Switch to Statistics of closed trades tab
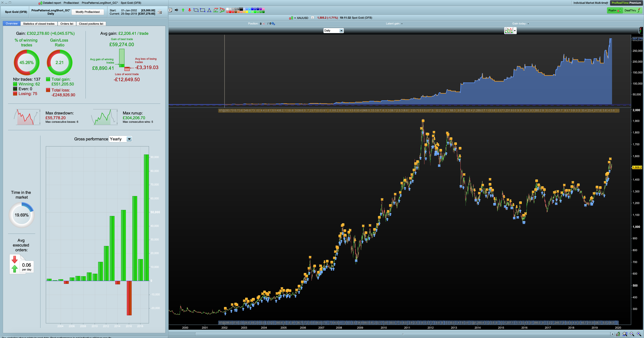Image resolution: width=644 pixels, height=338 pixels. 39,24
